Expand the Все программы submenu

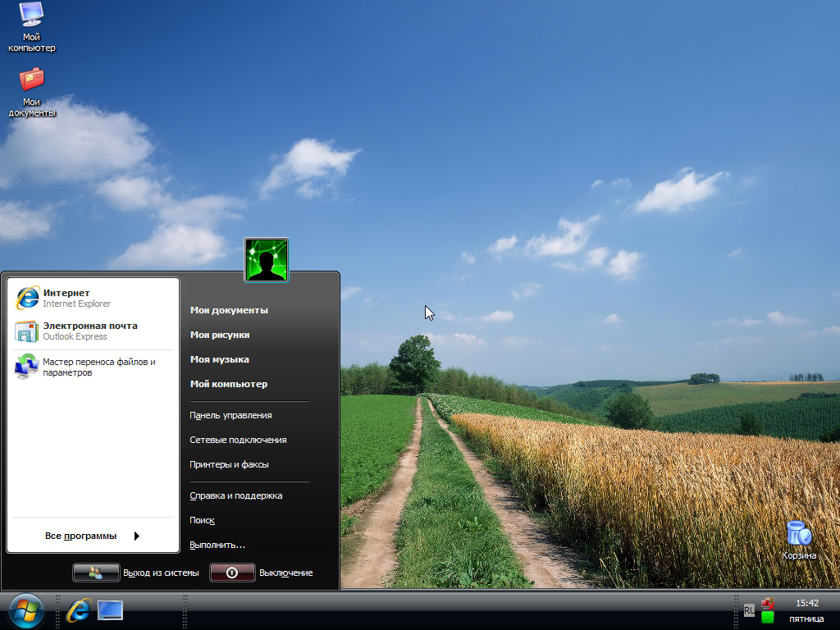[92, 536]
